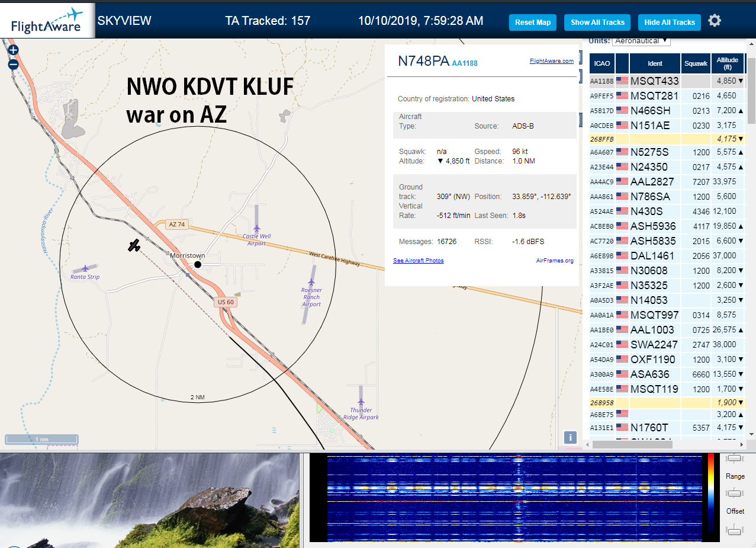Open the settings gear icon
Screen dimensions: 756x548
(715, 21)
